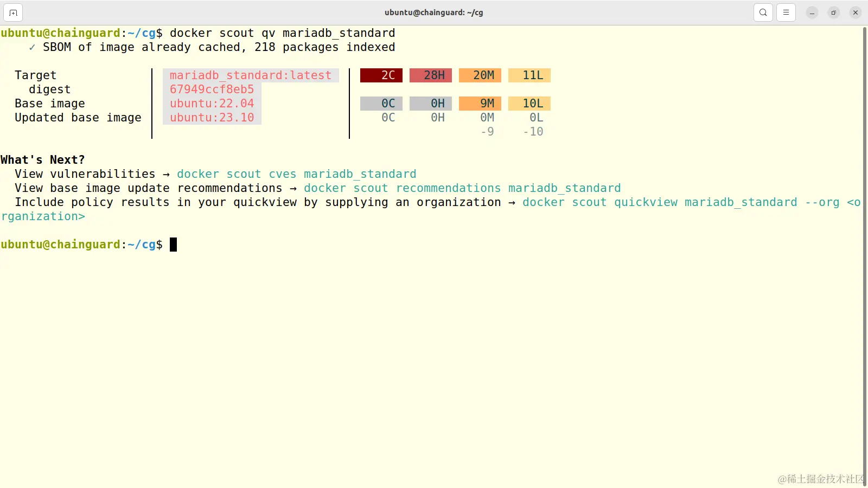Click 'View vulnerabilities' text
Viewport: 868px width, 488px height.
tap(85, 174)
